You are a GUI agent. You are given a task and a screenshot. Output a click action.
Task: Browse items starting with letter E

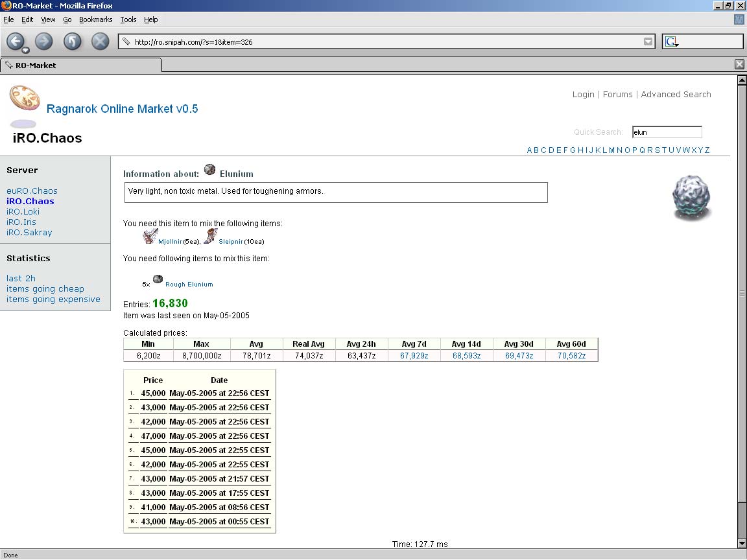pyautogui.click(x=558, y=150)
